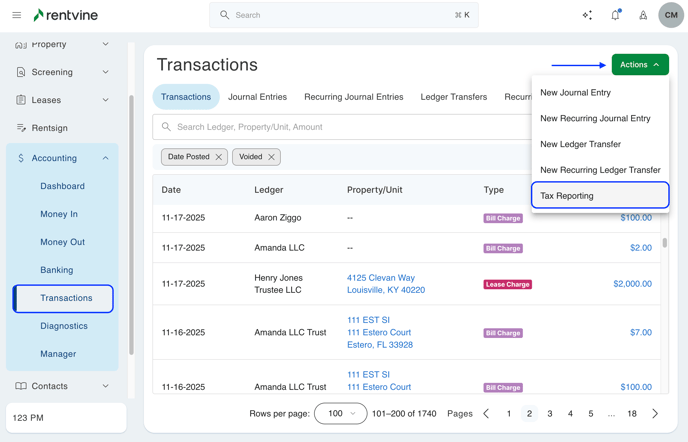Image resolution: width=688 pixels, height=442 pixels.
Task: Choose New Ledger Transfer menu option
Action: click(580, 144)
